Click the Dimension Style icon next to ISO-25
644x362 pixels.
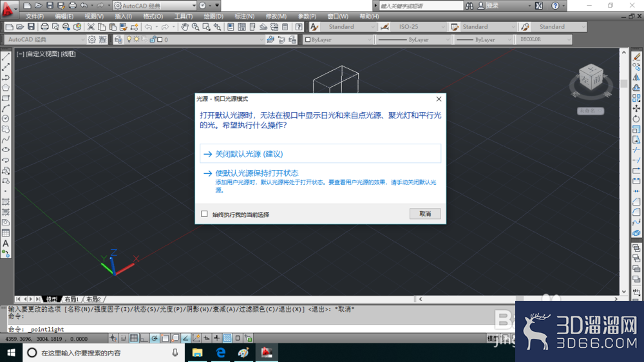click(x=384, y=26)
